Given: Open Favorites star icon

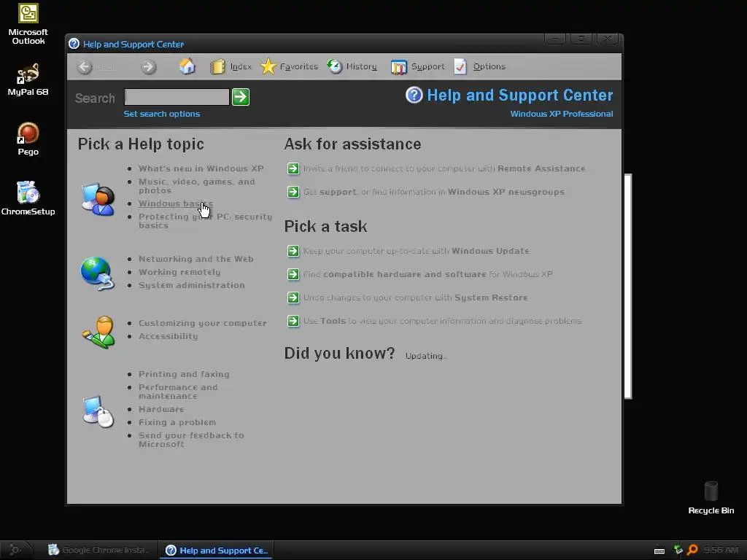Looking at the screenshot, I should [x=268, y=66].
